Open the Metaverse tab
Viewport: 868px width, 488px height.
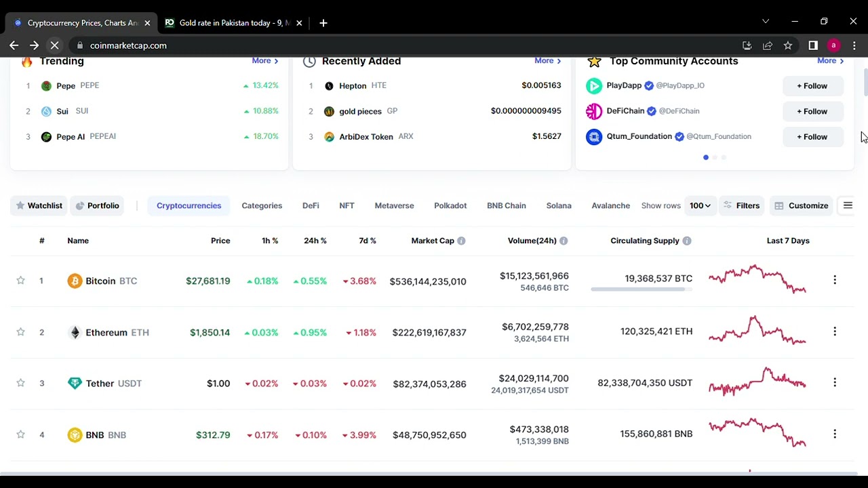[394, 205]
